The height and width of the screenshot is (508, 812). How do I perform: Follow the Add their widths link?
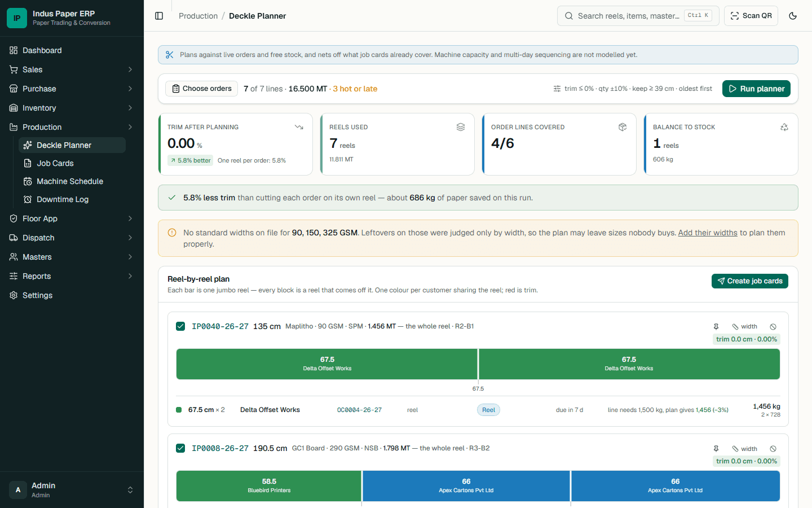pos(708,233)
